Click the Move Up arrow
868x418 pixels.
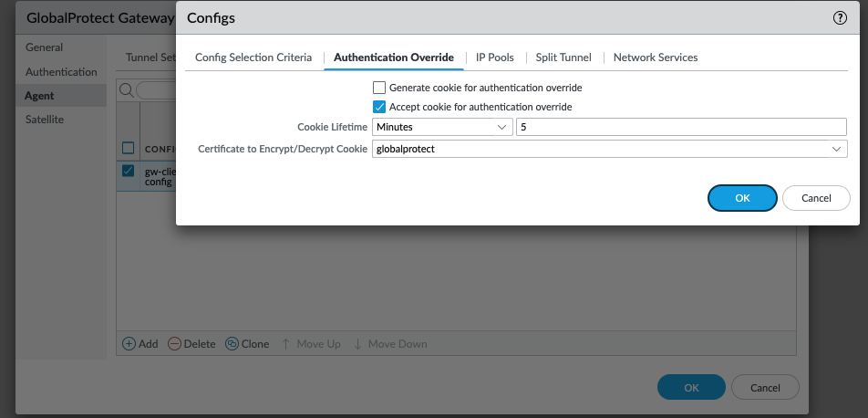[x=285, y=344]
